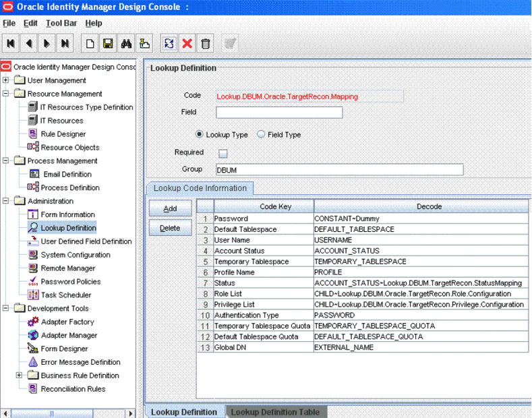Click the Add button
Viewport: 532px width, 418px height.
click(171, 208)
